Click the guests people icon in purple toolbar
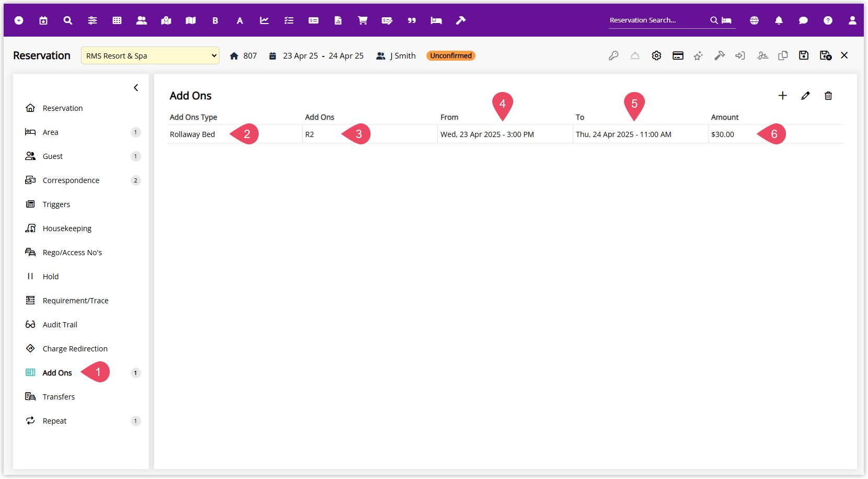Image resolution: width=868 pixels, height=479 pixels. 142,20
